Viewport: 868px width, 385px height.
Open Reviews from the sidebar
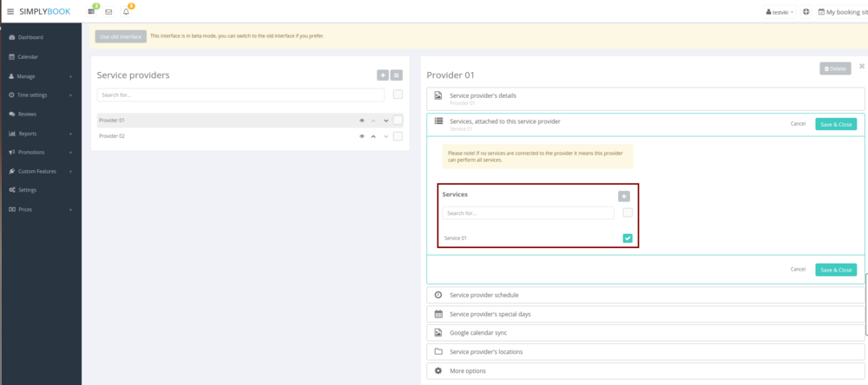[x=27, y=114]
